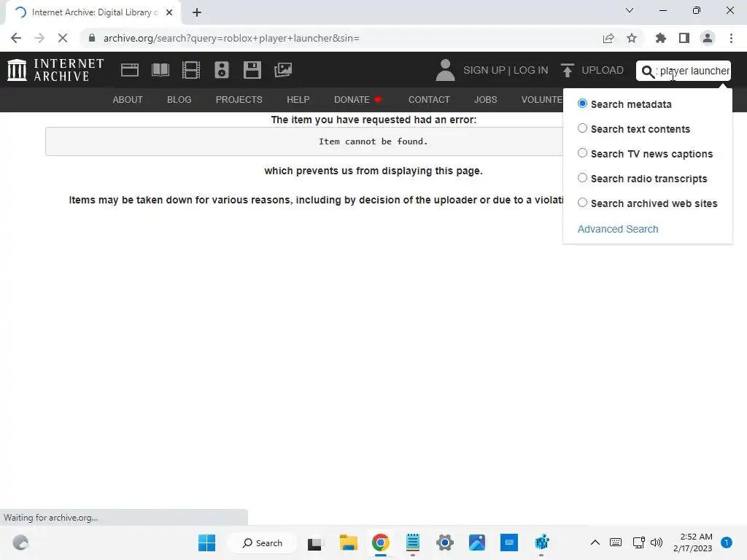
Task: Click the LOG IN link
Action: coord(531,70)
